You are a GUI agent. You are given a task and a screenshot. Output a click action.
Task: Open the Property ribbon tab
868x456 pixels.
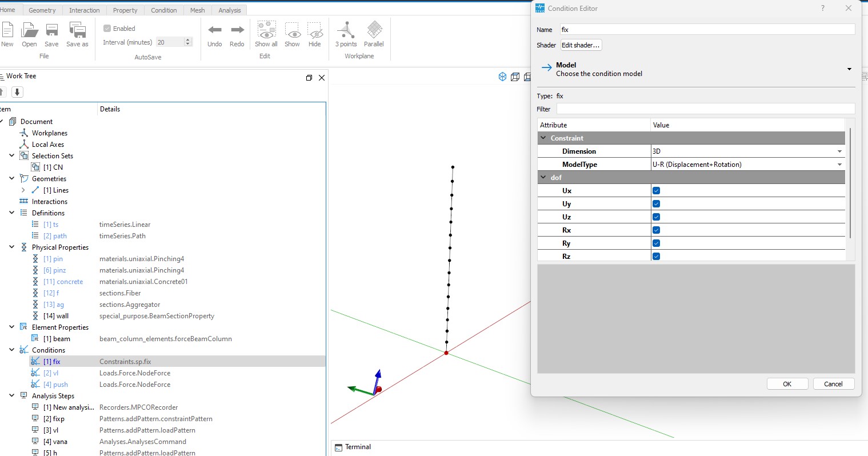click(125, 10)
